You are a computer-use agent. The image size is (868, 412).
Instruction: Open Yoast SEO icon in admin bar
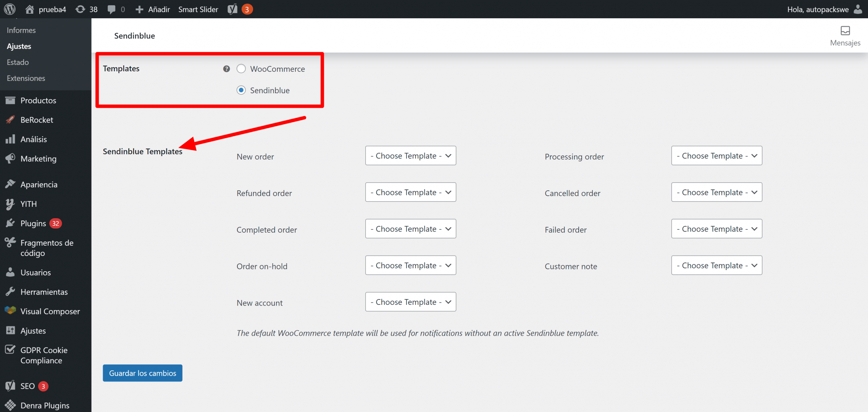pos(232,9)
